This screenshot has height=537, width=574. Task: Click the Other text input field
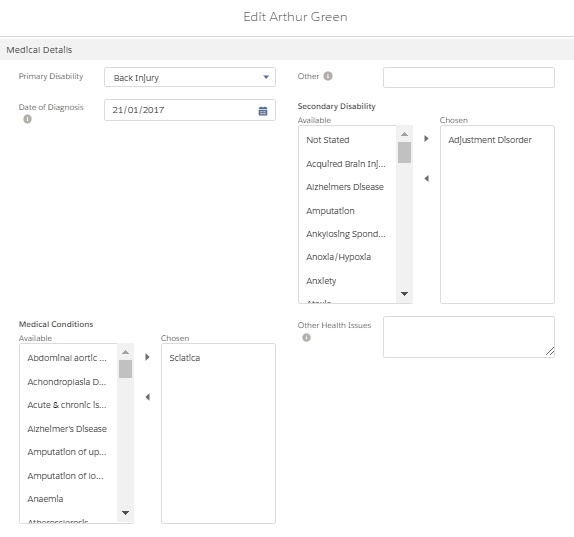(x=469, y=77)
